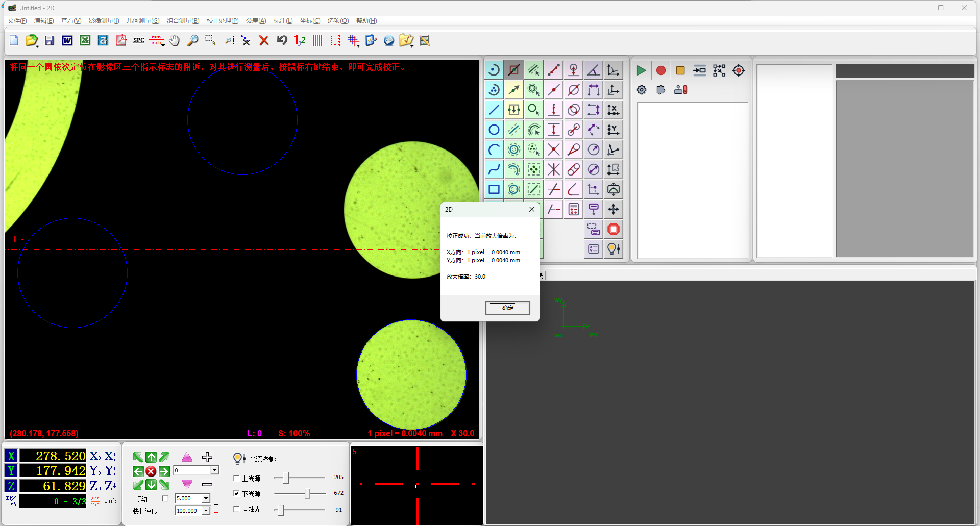Enable the 同轴光 coaxial light checkbox
This screenshot has width=980, height=526.
(236, 509)
